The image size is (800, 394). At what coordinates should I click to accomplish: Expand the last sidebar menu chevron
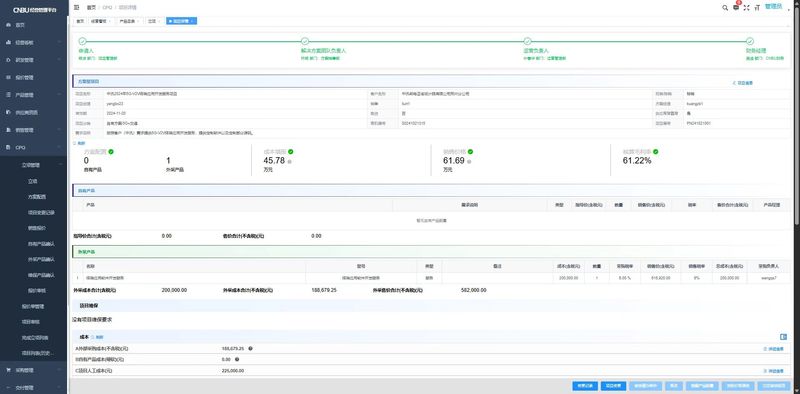tap(59, 387)
